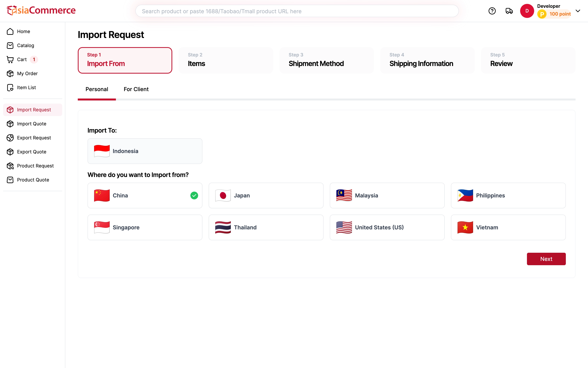Select Singapore as import origin
Image resolution: width=588 pixels, height=368 pixels.
(x=145, y=227)
